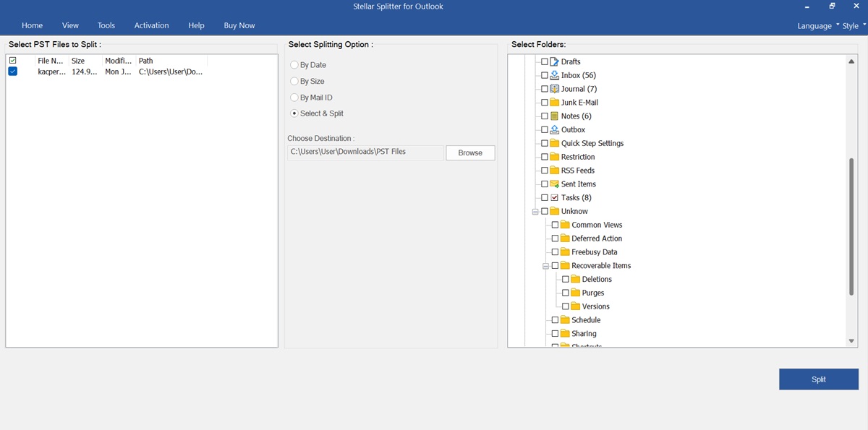Tick the Drafts folder checkbox

pyautogui.click(x=545, y=62)
